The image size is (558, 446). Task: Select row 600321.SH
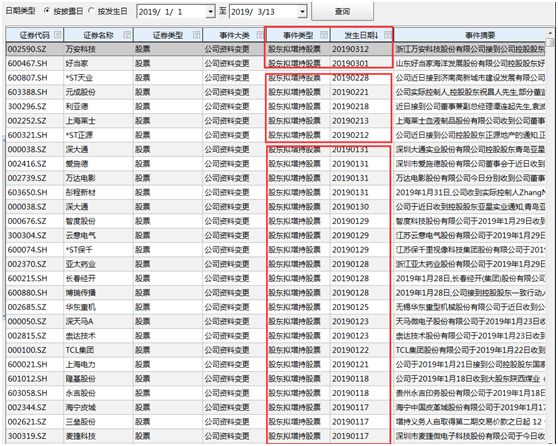276,135
